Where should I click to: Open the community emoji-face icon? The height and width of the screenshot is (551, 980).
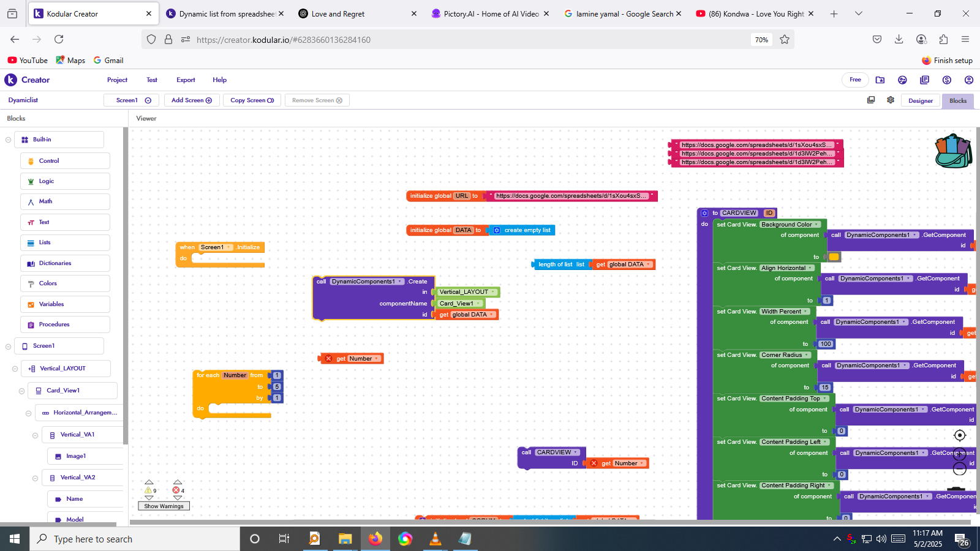click(902, 80)
